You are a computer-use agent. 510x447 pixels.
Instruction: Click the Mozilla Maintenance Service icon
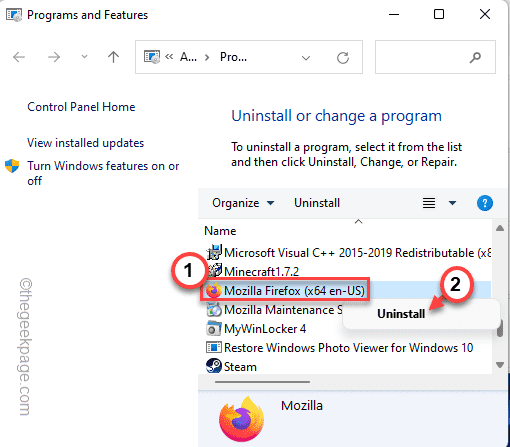[214, 310]
